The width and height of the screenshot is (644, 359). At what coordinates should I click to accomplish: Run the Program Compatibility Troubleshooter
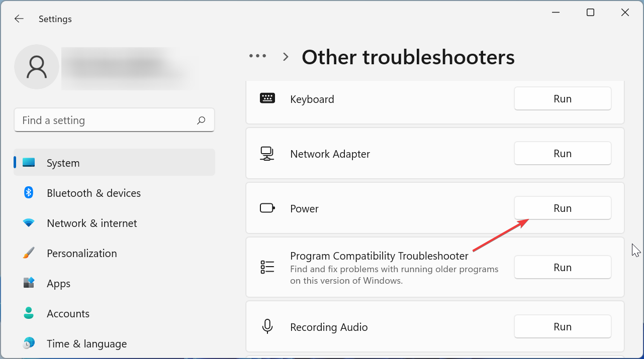[563, 267]
